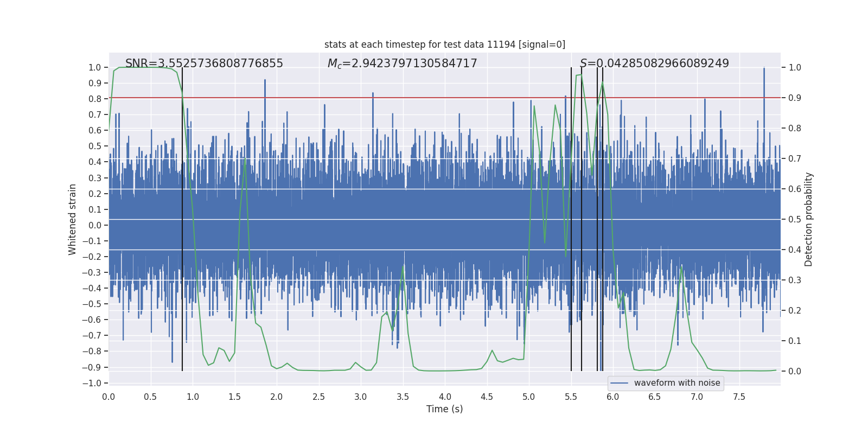Image resolution: width=868 pixels, height=434 pixels.
Task: Click the 0.7 tick on Detection probability axis
Action: pyautogui.click(x=795, y=158)
